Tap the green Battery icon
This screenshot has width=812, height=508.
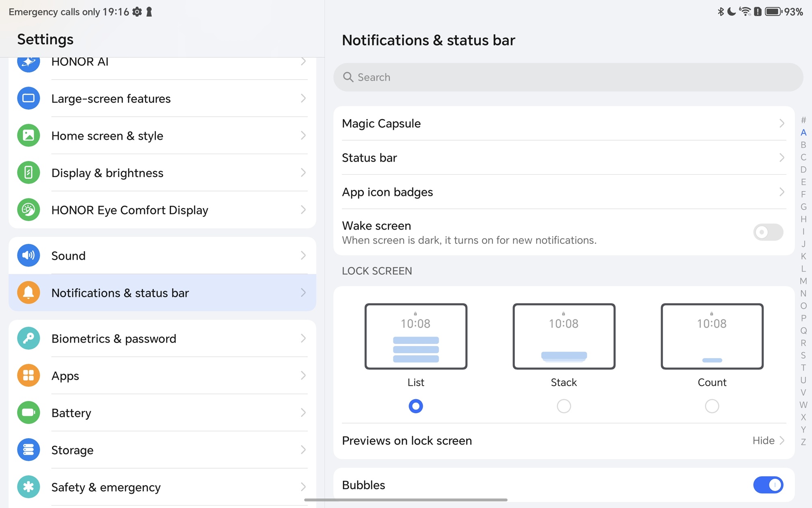[x=28, y=412]
